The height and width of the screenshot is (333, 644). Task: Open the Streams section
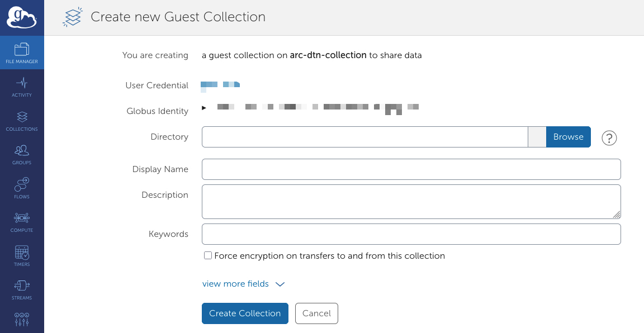pyautogui.click(x=22, y=289)
